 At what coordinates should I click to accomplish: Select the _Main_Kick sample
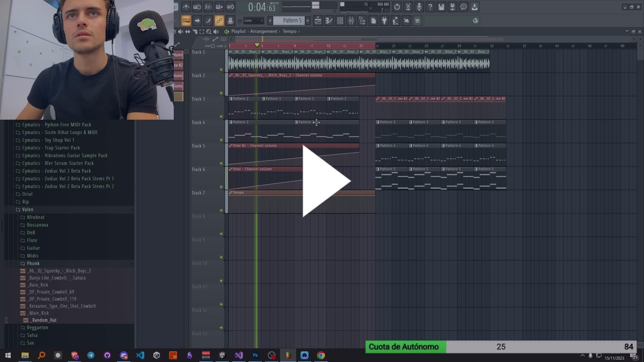39,313
